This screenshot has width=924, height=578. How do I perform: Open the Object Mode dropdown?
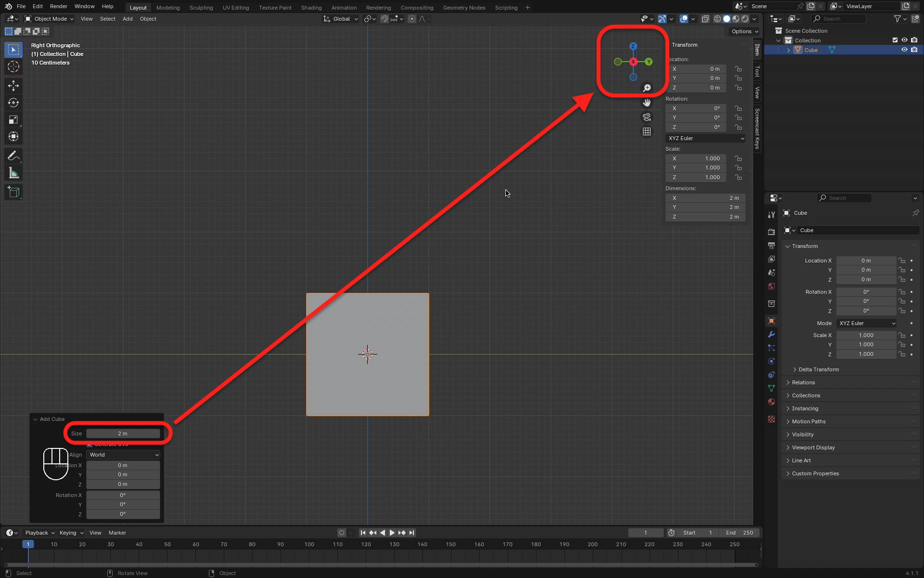pos(49,19)
